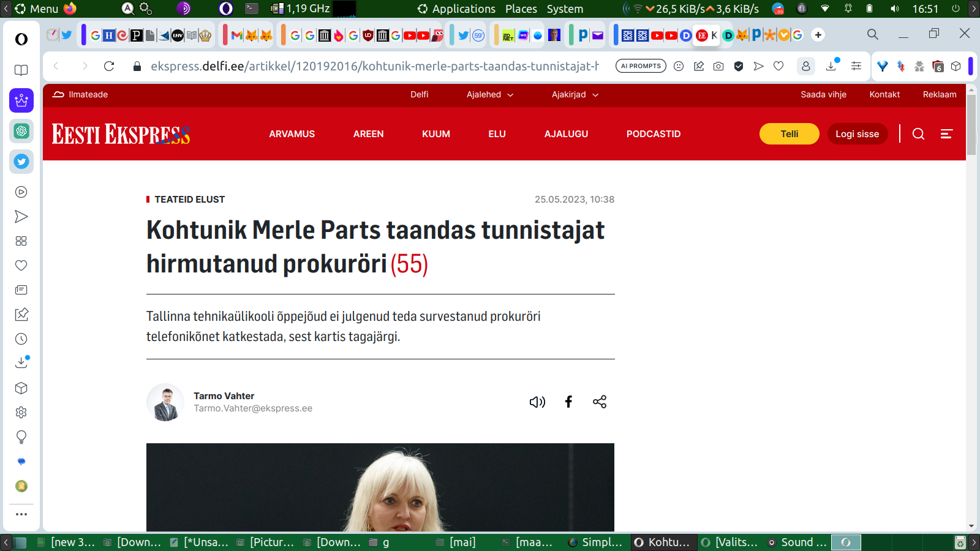Click the article photo of the blonde woman
Screen dimensions: 980x551
tap(380, 487)
